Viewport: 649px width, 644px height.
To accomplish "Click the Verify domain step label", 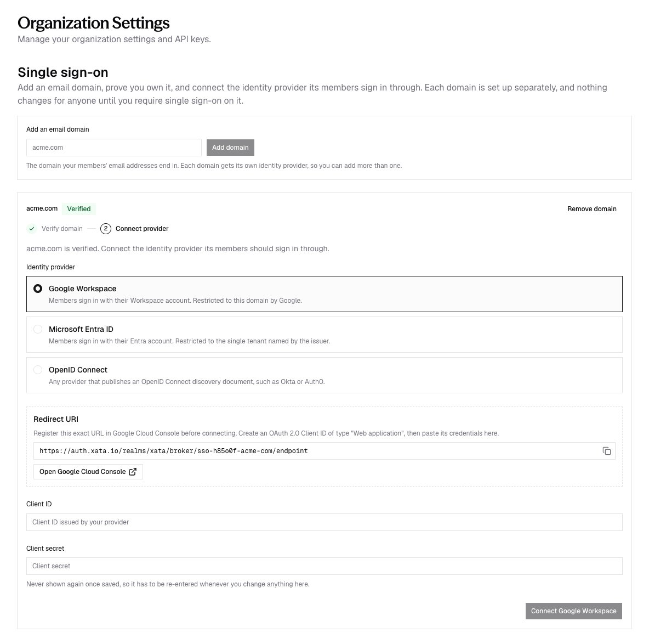I will click(62, 229).
